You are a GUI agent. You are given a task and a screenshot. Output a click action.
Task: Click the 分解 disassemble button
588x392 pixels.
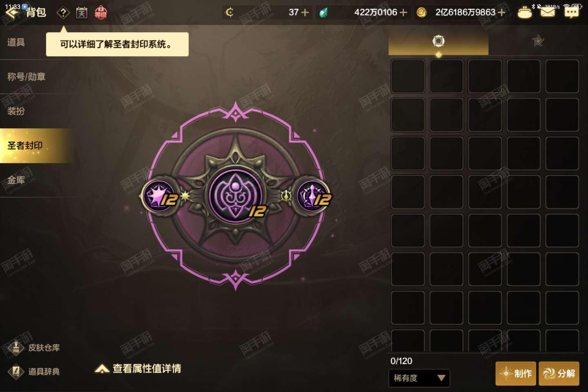559,373
